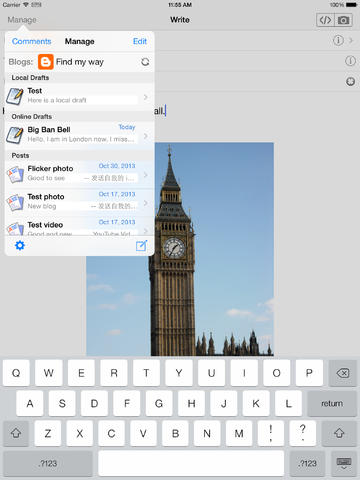
Task: Expand the Flicker photo post chevron
Action: tap(146, 175)
